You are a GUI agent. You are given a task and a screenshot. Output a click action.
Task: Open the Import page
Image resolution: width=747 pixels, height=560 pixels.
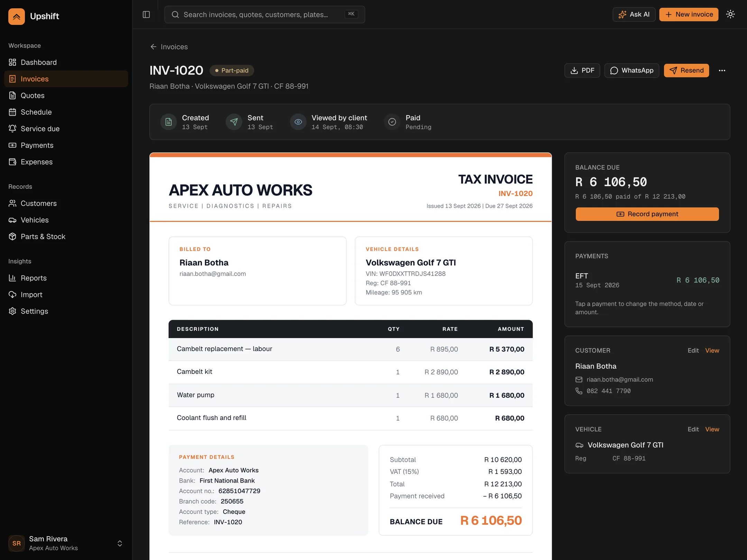pos(66,295)
